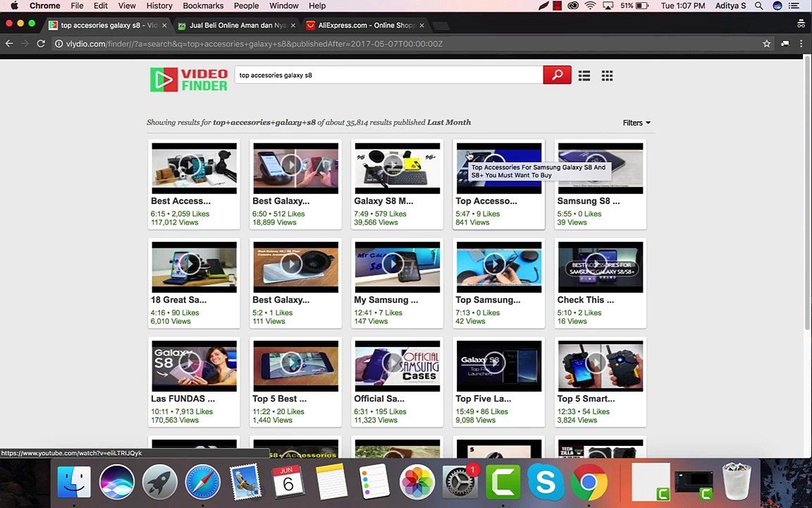The image size is (812, 508).
Task: Launch Siri from the dock
Action: coord(116,482)
